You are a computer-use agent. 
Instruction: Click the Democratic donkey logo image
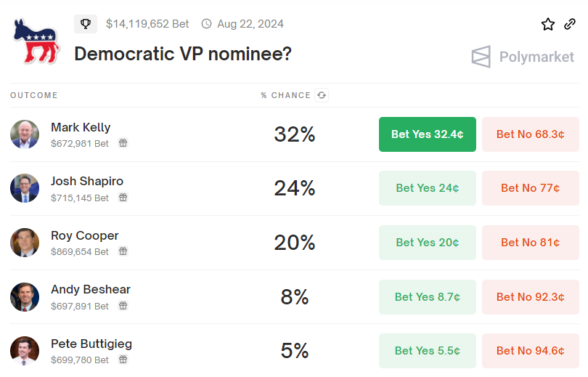coord(36,41)
